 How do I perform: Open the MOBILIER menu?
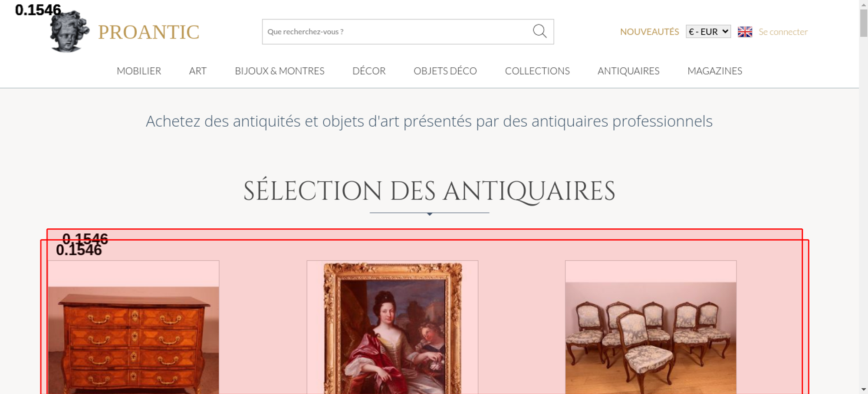139,71
